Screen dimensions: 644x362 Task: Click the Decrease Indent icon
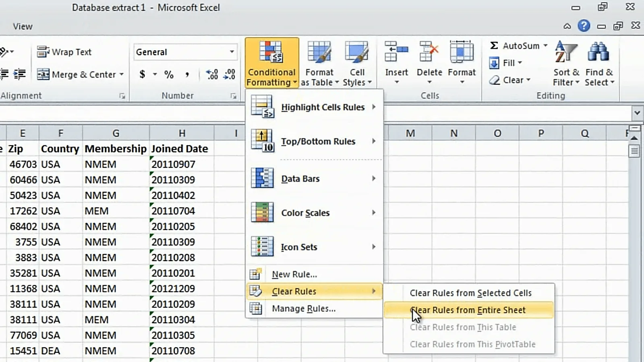(4, 74)
